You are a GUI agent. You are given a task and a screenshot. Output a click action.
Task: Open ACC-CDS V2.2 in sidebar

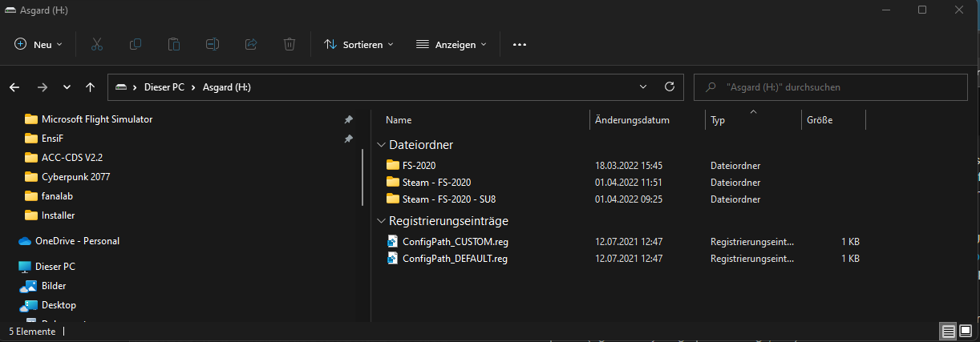coord(73,158)
